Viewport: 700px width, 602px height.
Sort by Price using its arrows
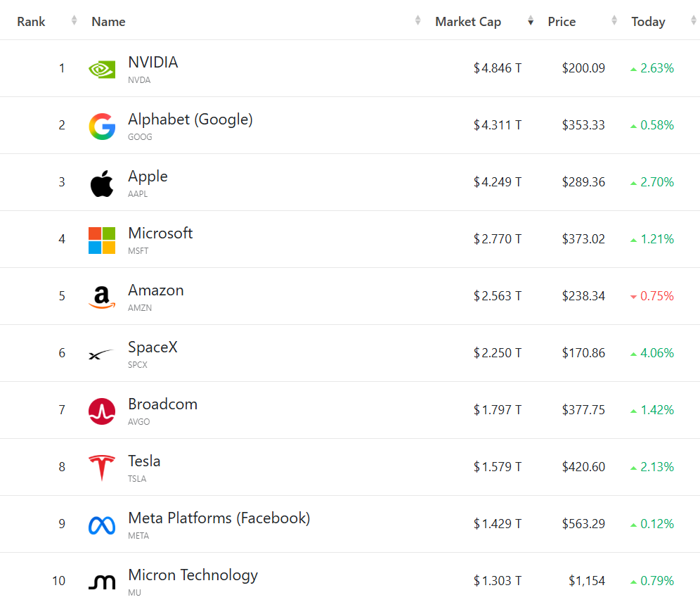614,20
